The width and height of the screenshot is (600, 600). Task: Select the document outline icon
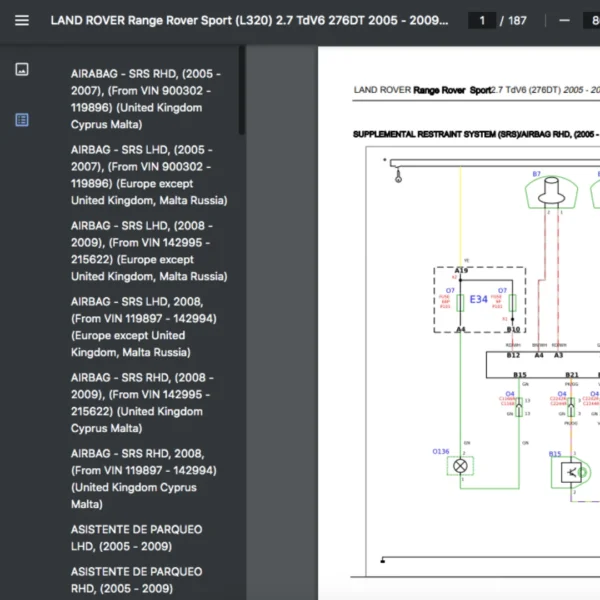click(22, 120)
